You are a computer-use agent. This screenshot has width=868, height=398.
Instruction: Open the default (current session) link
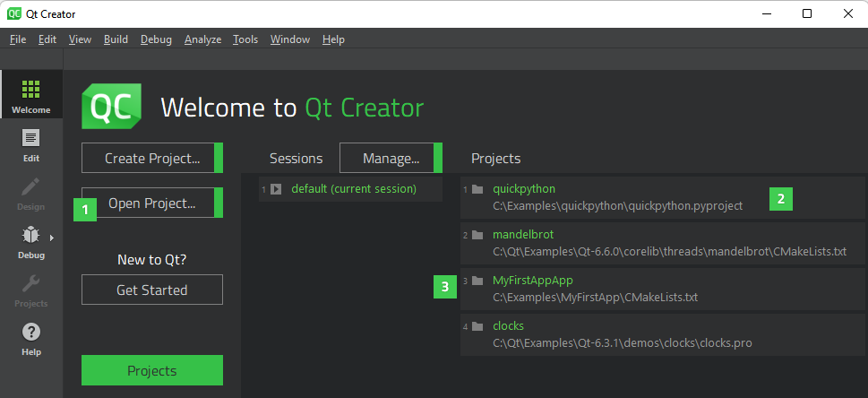[354, 189]
